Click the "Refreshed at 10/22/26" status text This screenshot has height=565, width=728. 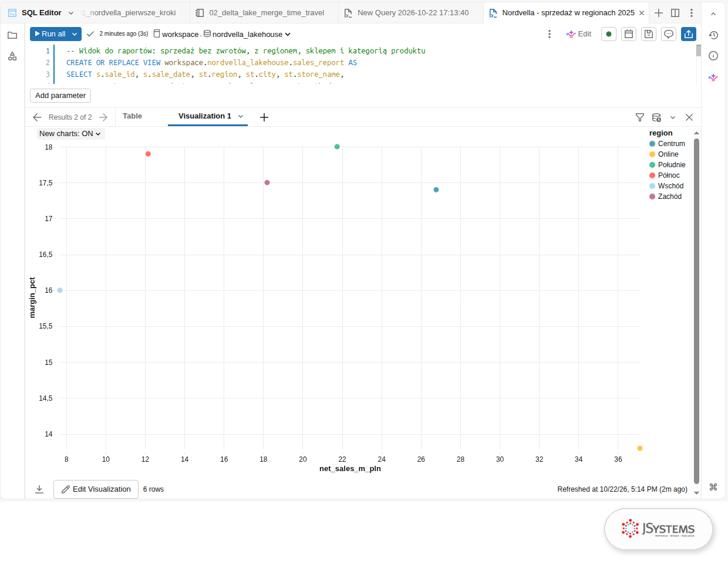click(622, 489)
